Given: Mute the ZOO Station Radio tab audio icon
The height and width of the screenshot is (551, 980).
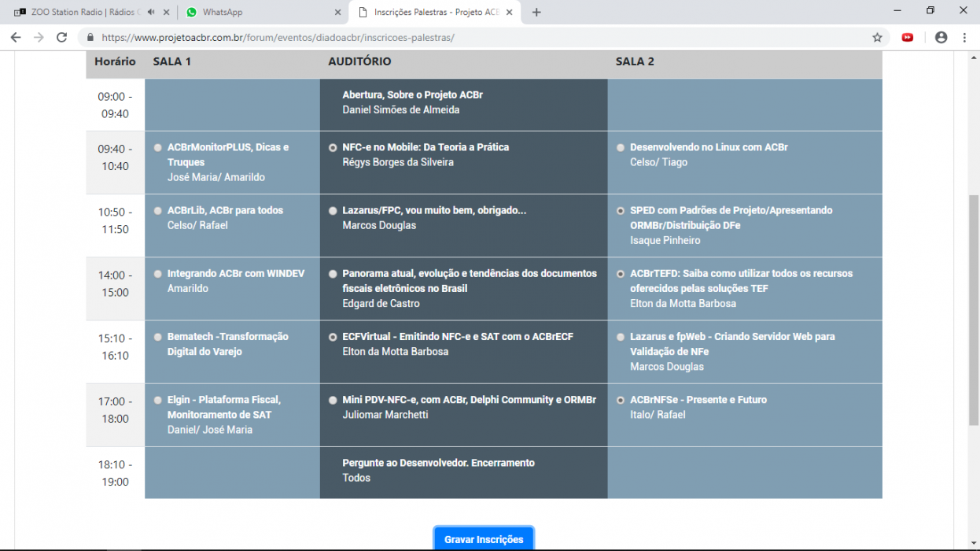Looking at the screenshot, I should click(151, 12).
